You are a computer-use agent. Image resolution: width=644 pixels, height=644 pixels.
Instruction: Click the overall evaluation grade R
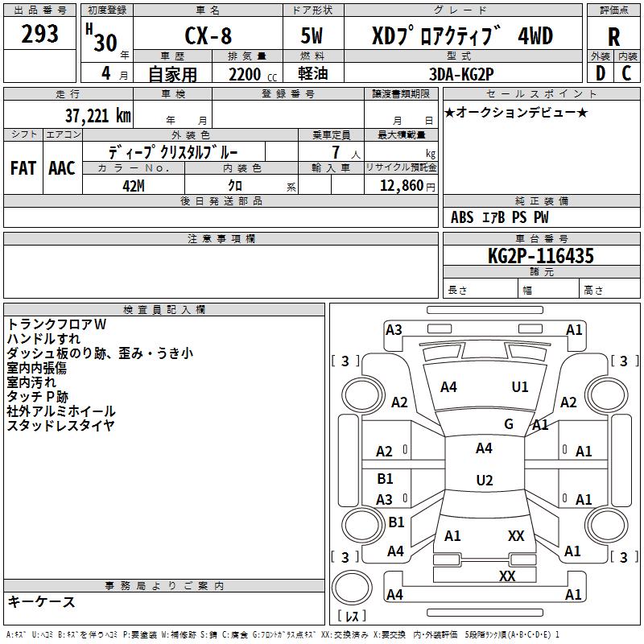613,37
